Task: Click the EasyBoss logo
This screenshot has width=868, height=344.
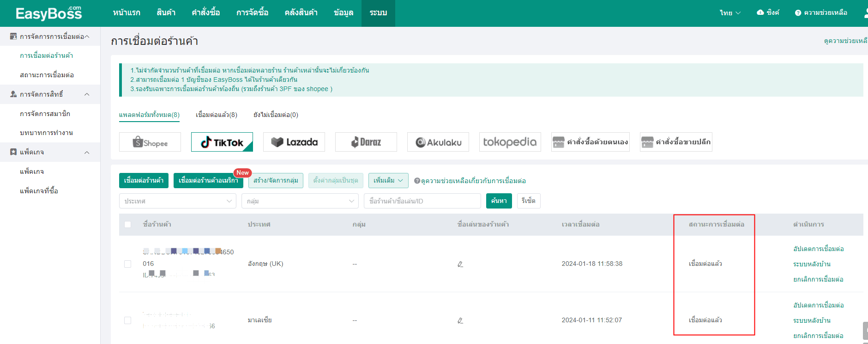Action: coord(48,13)
